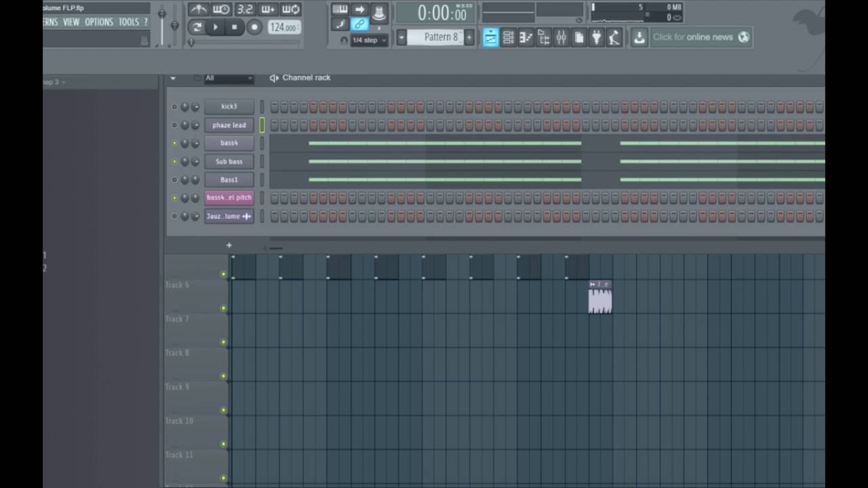Image resolution: width=868 pixels, height=488 pixels.
Task: Toggle the blend recording overdub button
Action: pyautogui.click(x=268, y=9)
